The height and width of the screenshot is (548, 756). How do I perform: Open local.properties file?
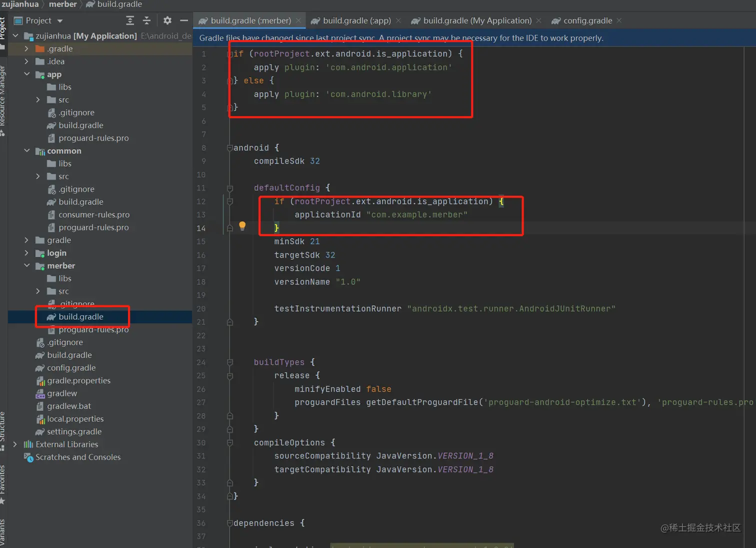(69, 419)
